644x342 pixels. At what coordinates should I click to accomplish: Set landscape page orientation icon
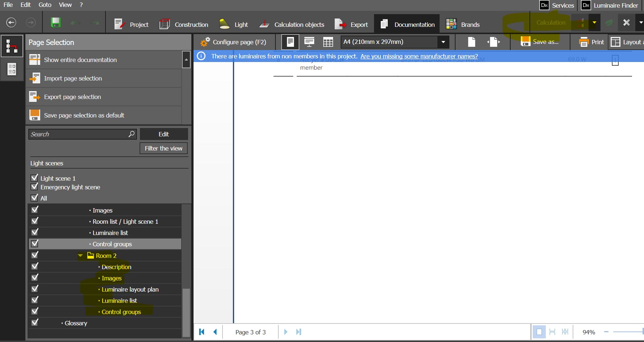click(494, 42)
